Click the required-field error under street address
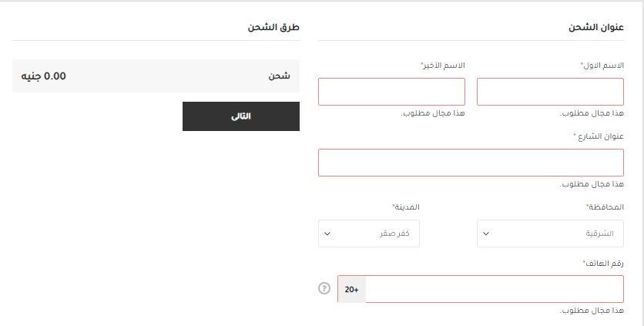 coord(592,184)
